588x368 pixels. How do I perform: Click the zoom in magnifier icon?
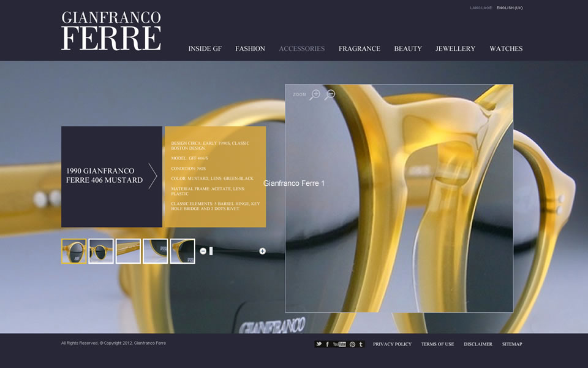(315, 94)
